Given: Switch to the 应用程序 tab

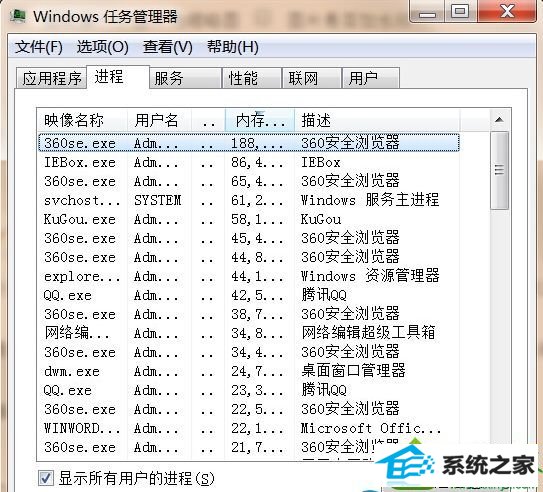Looking at the screenshot, I should tap(52, 78).
